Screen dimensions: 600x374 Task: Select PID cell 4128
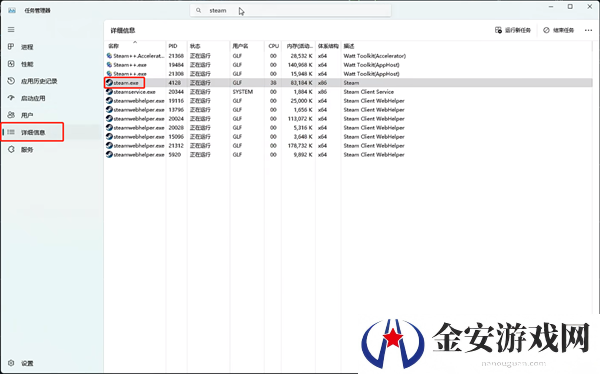[174, 83]
